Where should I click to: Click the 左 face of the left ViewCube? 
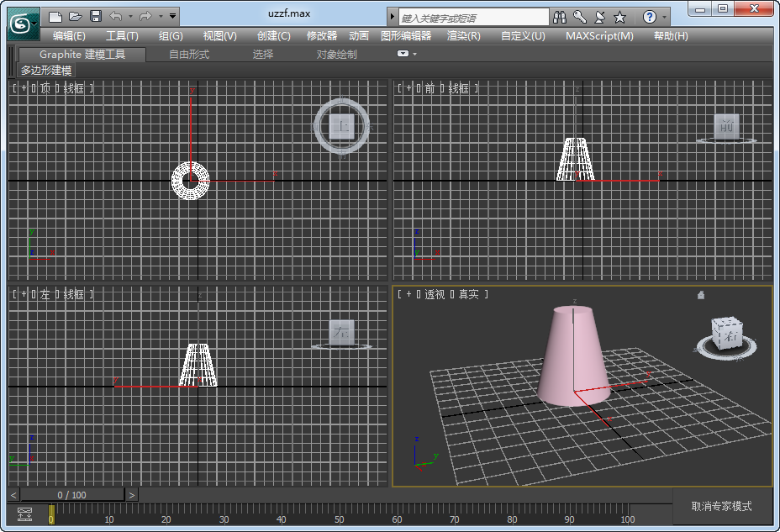tap(342, 332)
